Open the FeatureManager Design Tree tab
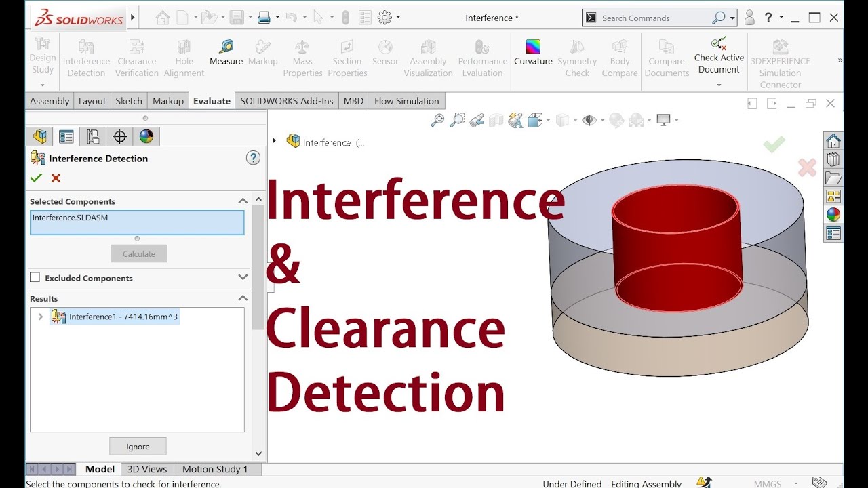Screen dimensions: 868x488 point(40,136)
